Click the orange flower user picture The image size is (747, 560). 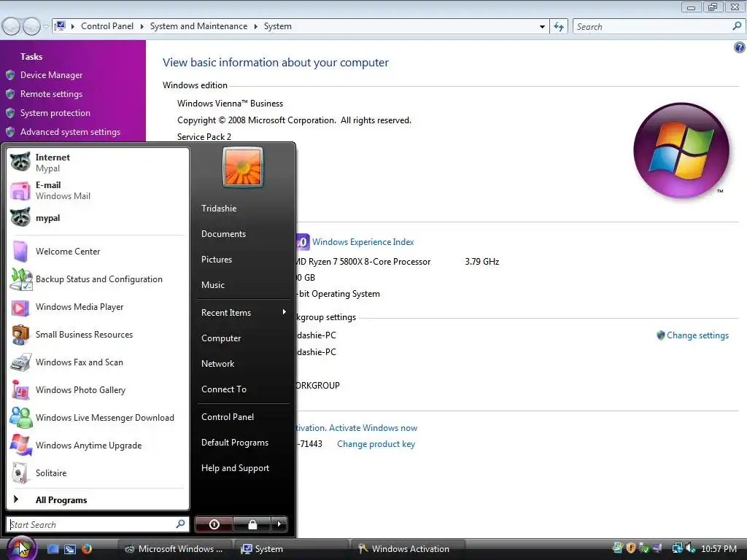pos(243,167)
